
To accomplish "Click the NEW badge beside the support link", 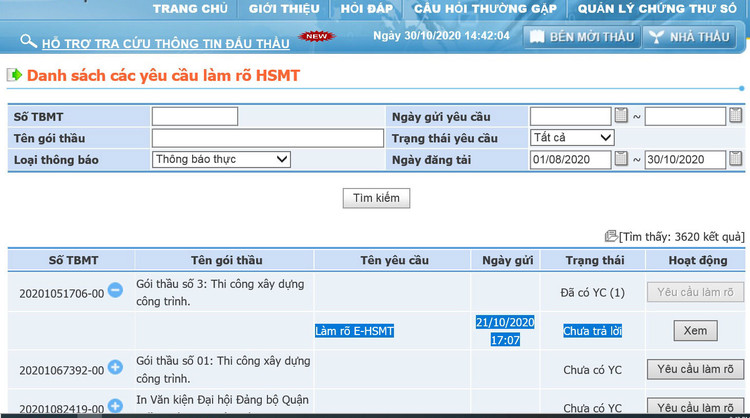I will [x=317, y=36].
